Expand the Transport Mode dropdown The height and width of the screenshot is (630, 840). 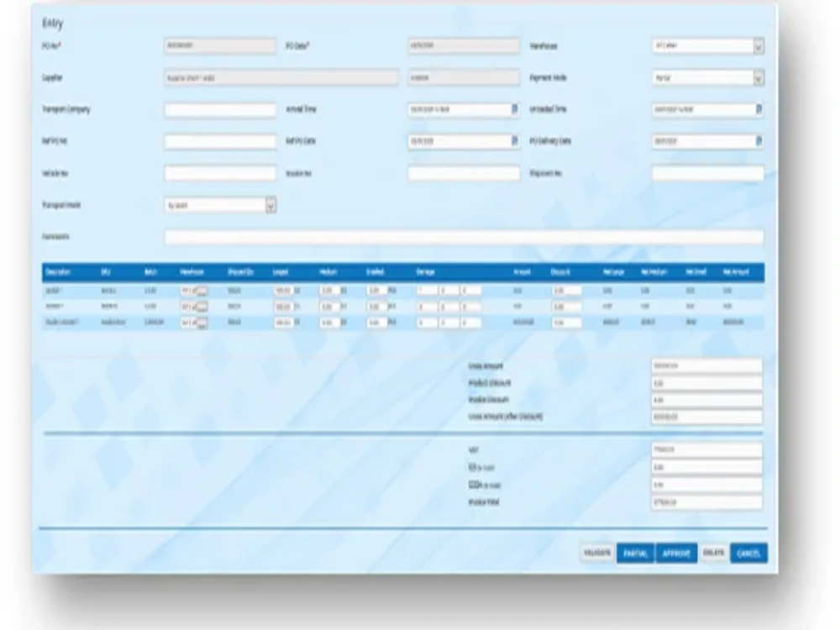pyautogui.click(x=270, y=206)
